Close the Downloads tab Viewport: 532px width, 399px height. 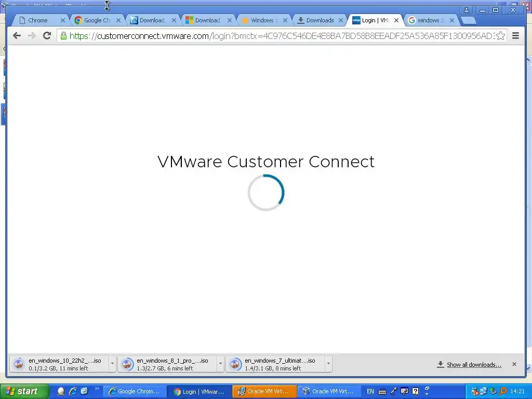point(341,20)
